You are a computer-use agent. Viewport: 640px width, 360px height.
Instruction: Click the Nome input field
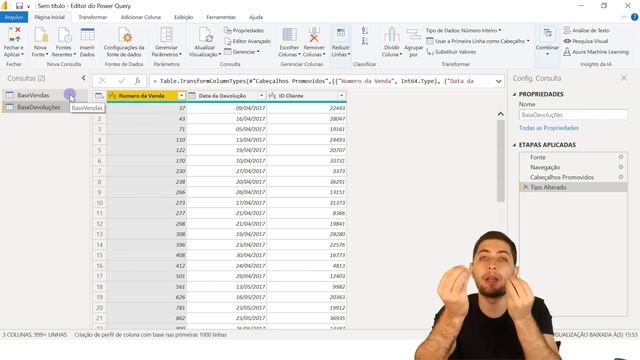(x=573, y=115)
